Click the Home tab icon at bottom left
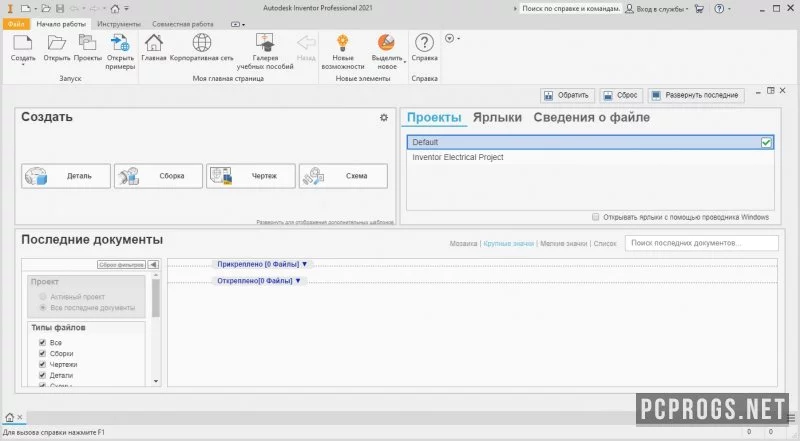 pos(9,418)
